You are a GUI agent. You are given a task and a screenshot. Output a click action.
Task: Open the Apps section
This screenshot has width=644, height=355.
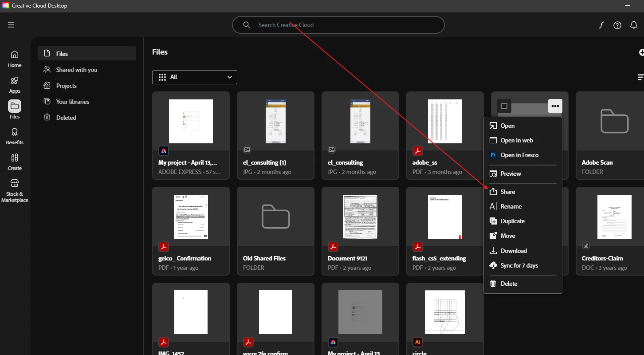tap(15, 85)
